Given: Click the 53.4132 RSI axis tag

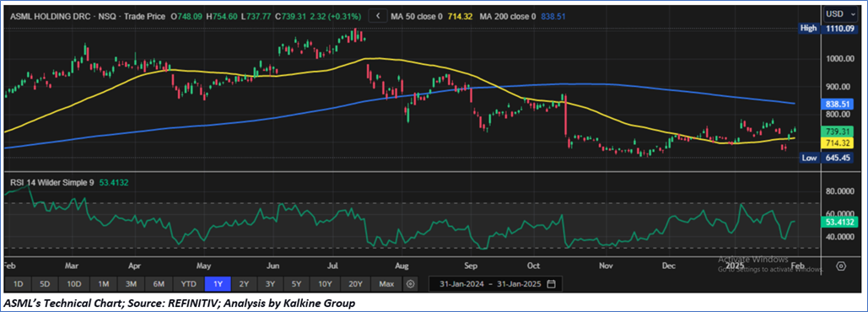Looking at the screenshot, I should click(x=840, y=222).
